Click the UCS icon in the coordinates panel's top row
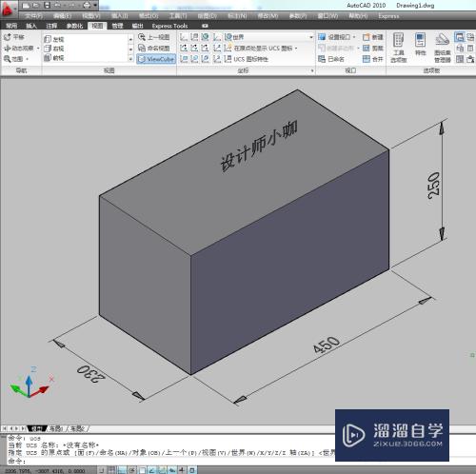476x474 pixels. pos(184,37)
